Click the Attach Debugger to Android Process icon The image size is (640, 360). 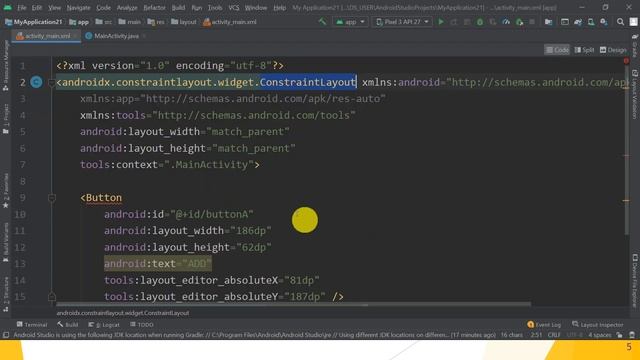[519, 22]
